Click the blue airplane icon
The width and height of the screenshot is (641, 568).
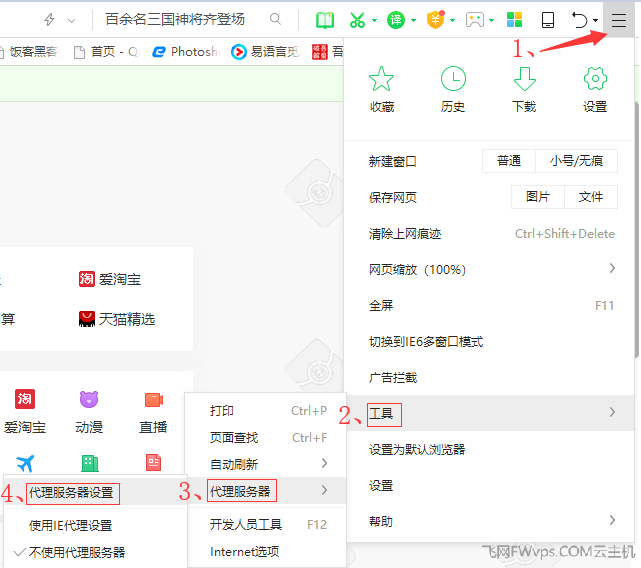(25, 463)
